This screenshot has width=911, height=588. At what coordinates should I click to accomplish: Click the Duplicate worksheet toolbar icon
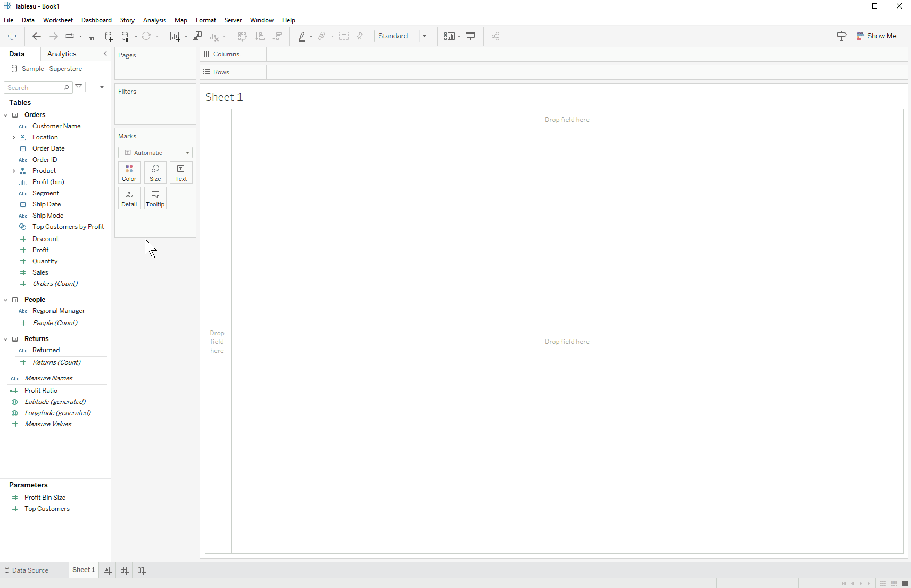[197, 36]
